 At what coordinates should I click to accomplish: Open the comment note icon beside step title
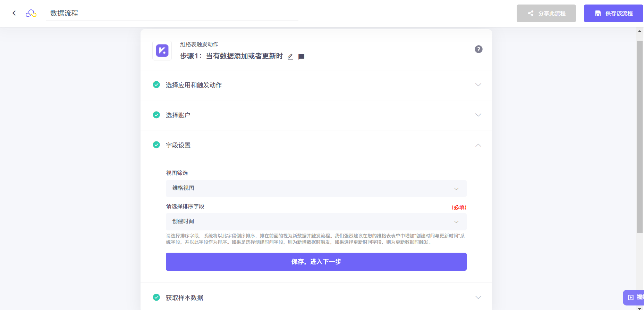[302, 57]
